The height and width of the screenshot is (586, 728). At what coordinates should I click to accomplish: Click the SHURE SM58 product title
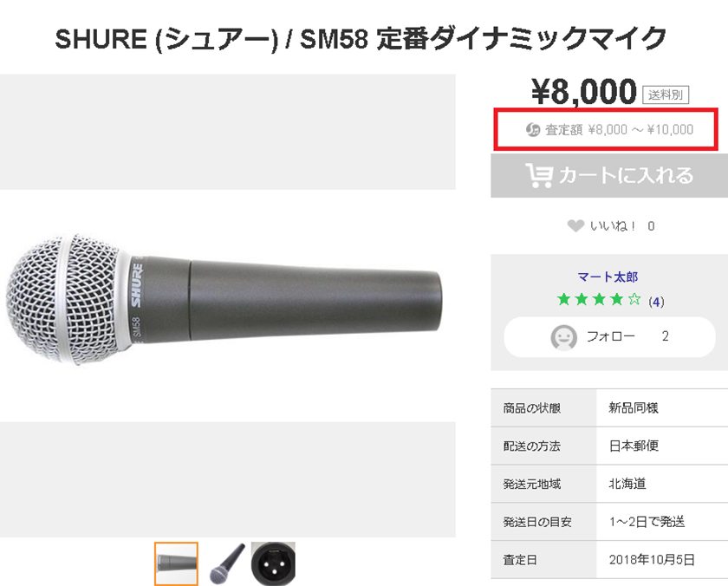pos(361,38)
